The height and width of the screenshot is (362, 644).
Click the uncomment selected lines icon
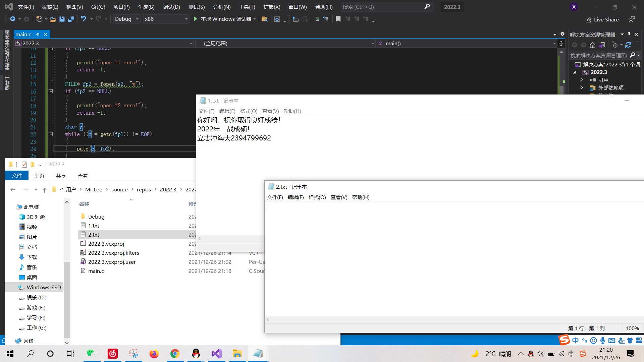(326, 19)
